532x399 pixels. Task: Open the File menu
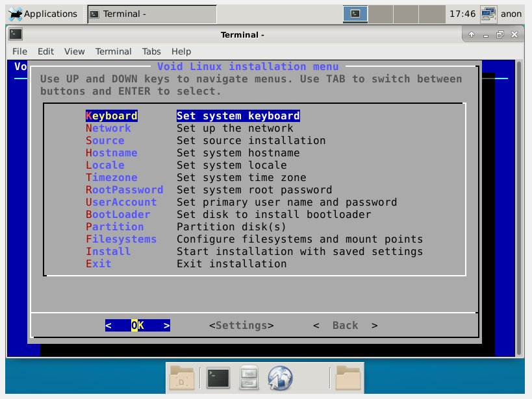pos(19,51)
